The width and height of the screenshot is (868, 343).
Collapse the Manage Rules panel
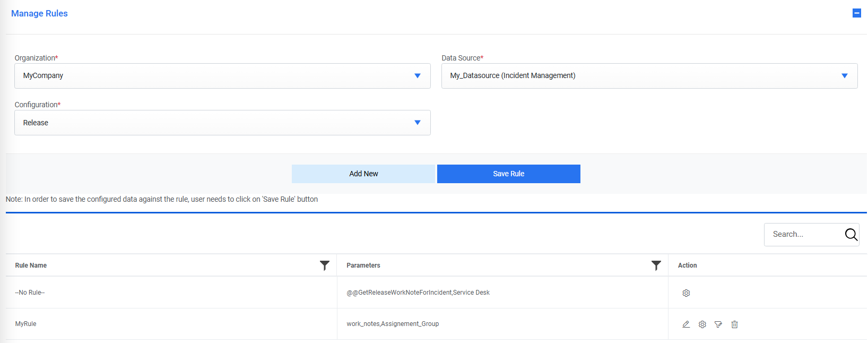click(x=856, y=13)
